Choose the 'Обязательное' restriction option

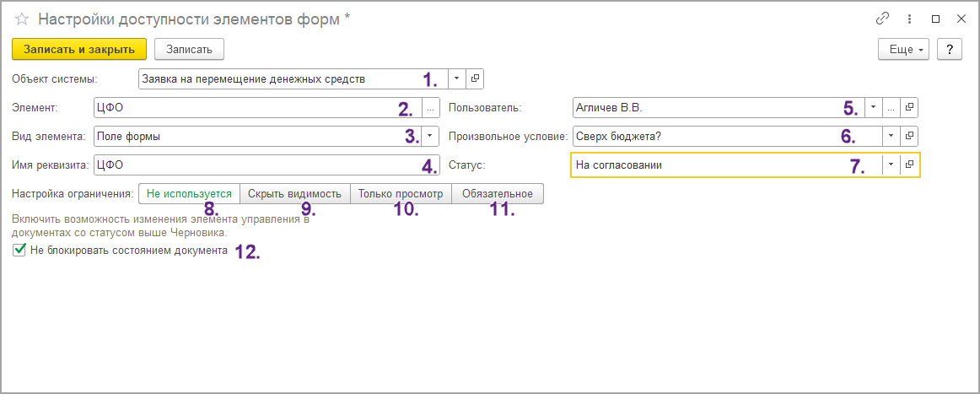coord(497,193)
